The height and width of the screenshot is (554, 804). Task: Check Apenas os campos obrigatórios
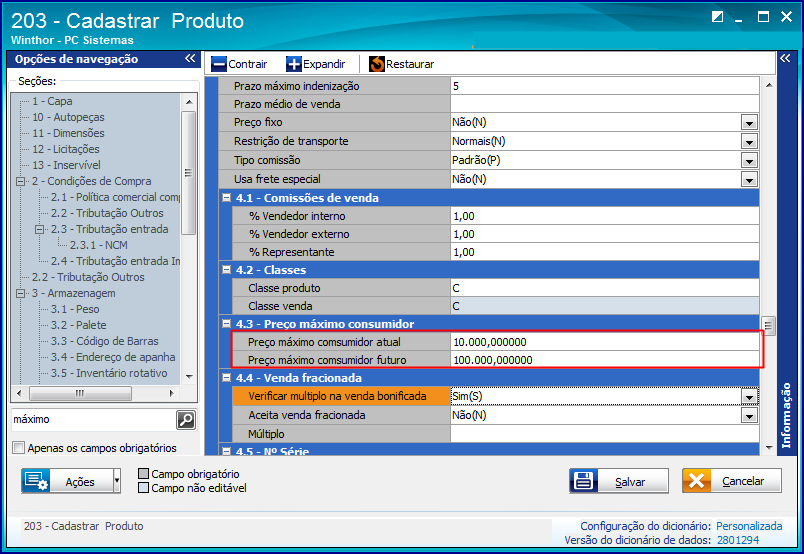click(18, 448)
